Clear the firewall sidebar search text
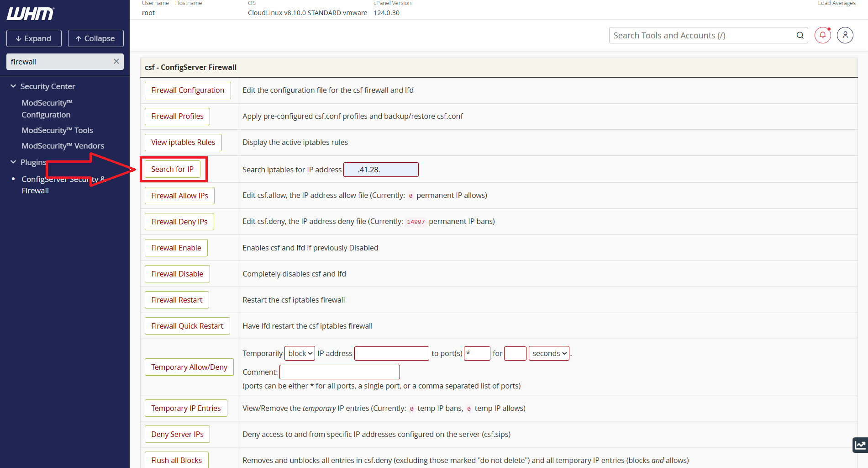868x468 pixels. click(116, 61)
